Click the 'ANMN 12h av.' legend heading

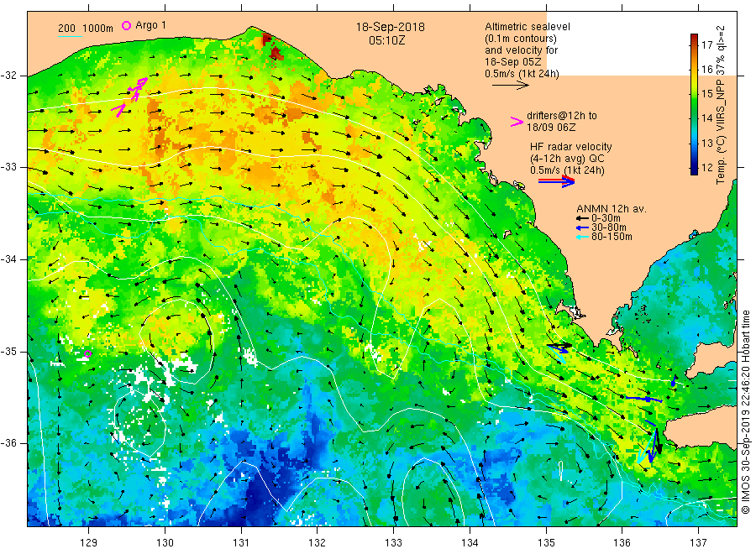[x=612, y=209]
